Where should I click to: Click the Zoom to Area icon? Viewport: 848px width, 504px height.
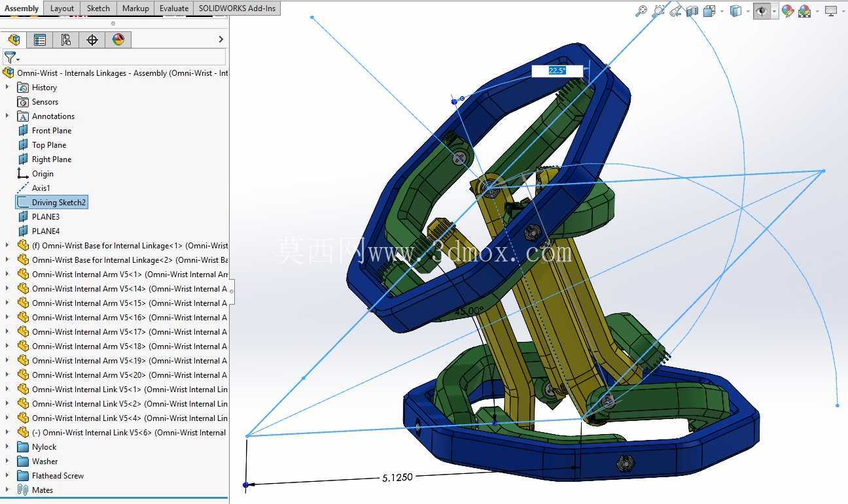tap(658, 10)
